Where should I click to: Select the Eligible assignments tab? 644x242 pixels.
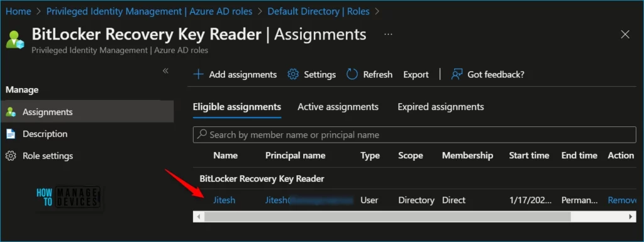pyautogui.click(x=237, y=107)
